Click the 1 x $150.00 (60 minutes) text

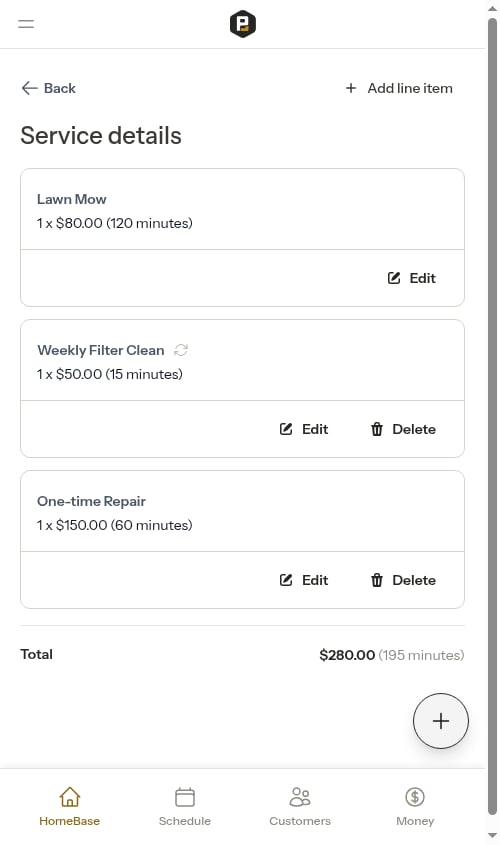pos(115,525)
